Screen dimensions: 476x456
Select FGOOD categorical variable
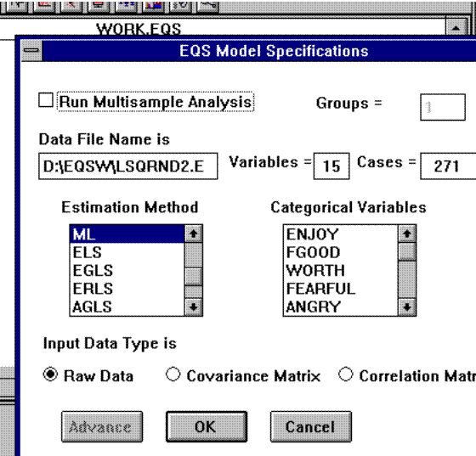(x=341, y=252)
